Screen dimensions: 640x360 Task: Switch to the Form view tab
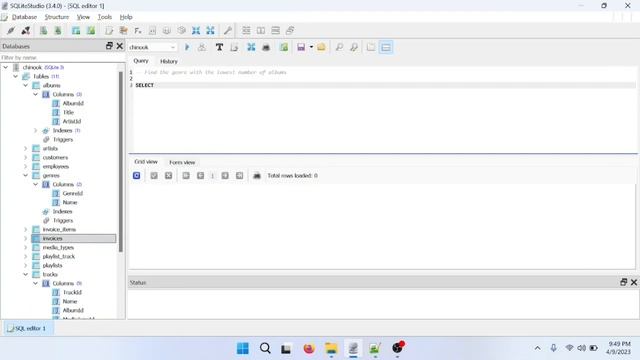(182, 162)
